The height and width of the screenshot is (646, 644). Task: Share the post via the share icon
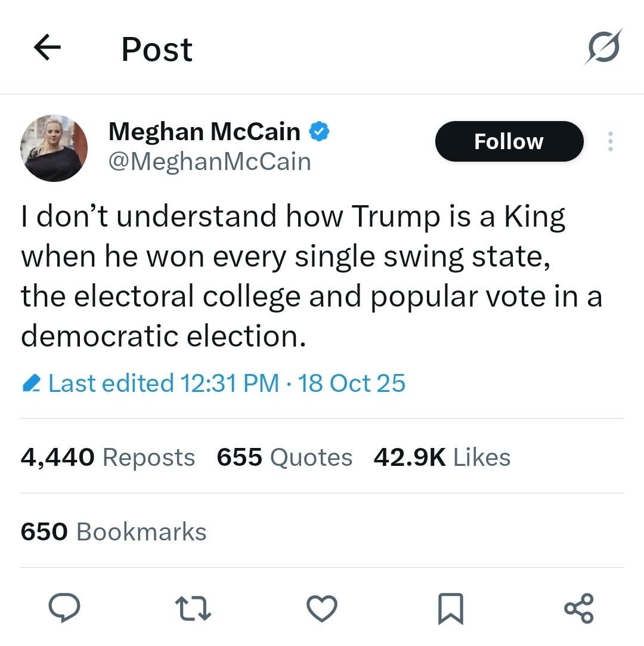(x=578, y=608)
